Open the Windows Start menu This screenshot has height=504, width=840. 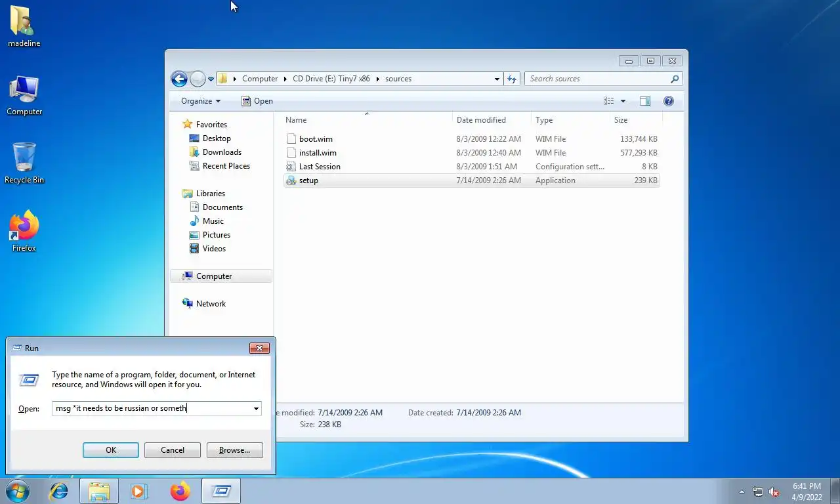coord(17,491)
